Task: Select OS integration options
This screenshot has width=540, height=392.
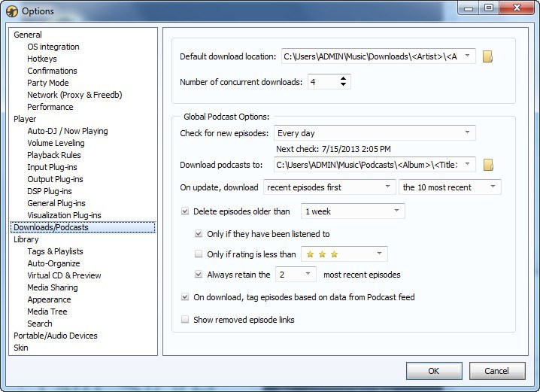Action: (x=53, y=47)
